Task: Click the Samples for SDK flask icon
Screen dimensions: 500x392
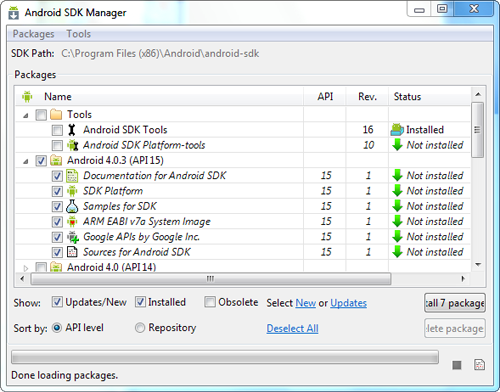Action: [x=72, y=206]
